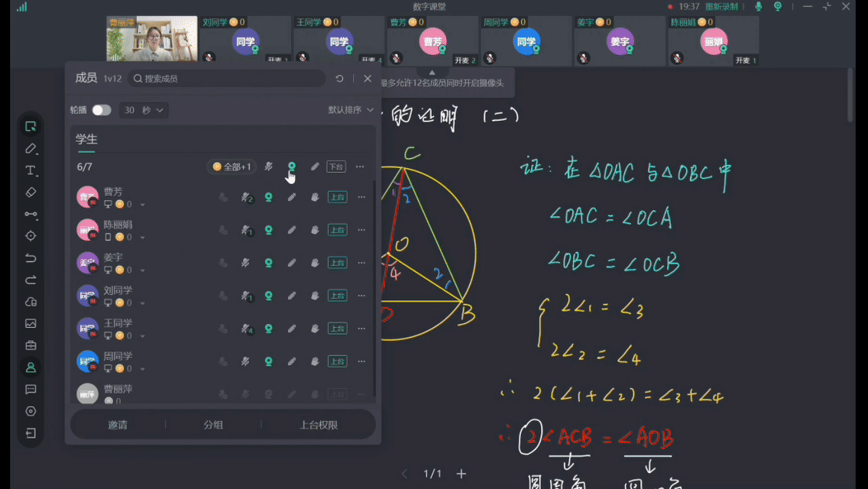The image size is (868, 489).
Task: Toggle all students' cameras icon
Action: (x=292, y=166)
